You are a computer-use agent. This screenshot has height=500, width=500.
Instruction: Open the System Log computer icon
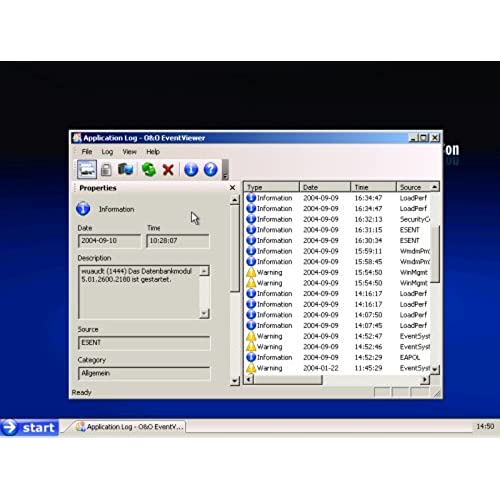[x=126, y=169]
